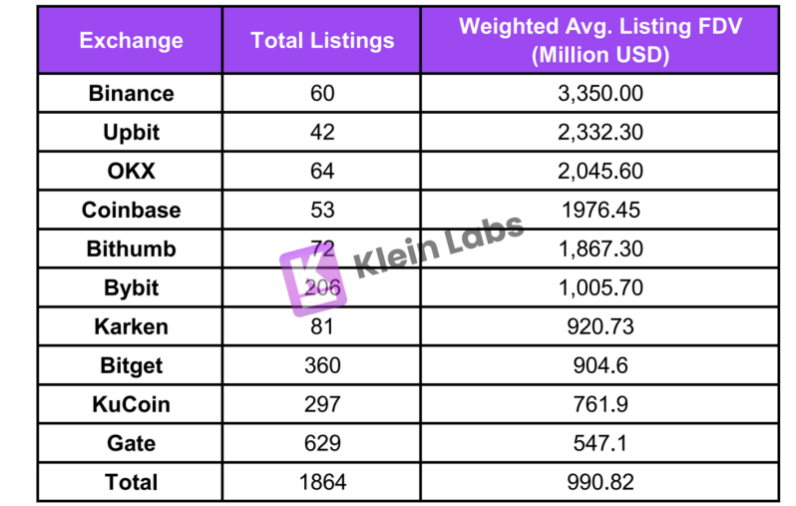Select the OKX exchange cell
796x506 pixels.
(x=131, y=171)
